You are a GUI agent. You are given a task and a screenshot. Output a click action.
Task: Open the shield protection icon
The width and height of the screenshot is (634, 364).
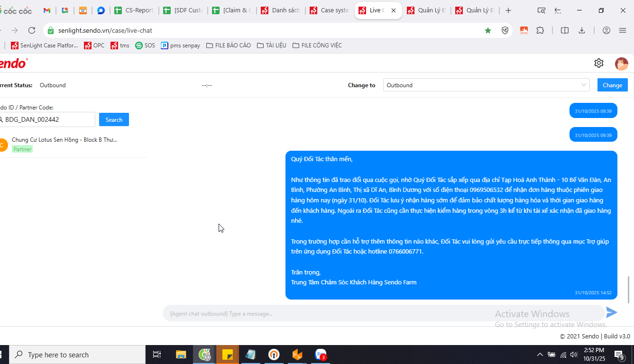[x=505, y=30]
